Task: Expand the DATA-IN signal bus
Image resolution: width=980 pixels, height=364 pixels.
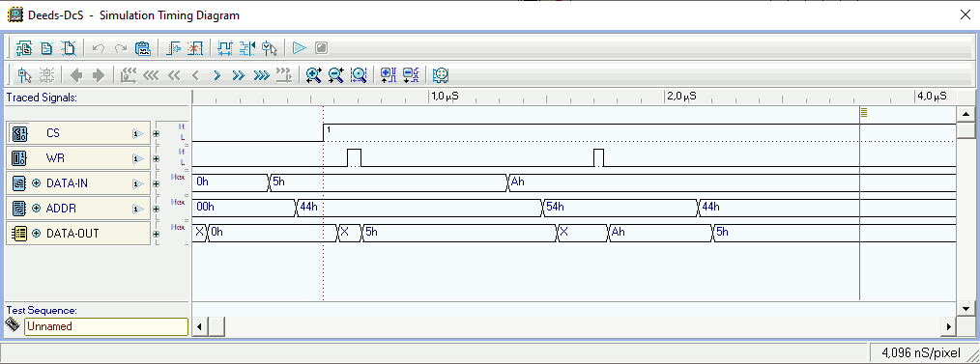Action: pos(36,183)
